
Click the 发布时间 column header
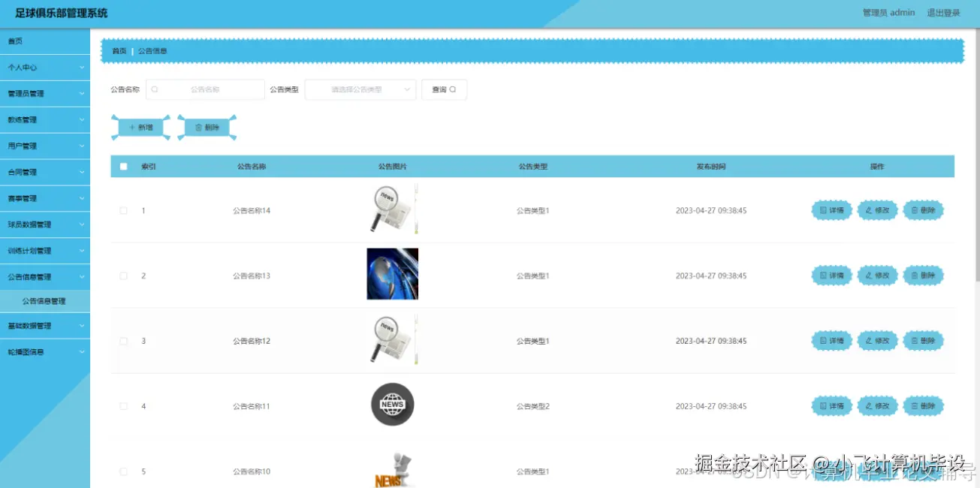click(711, 167)
